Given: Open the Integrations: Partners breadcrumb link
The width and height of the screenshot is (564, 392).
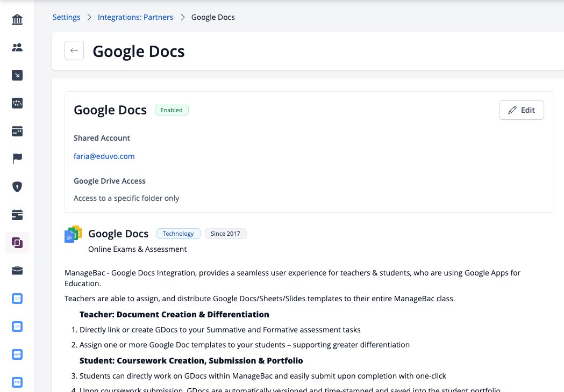Looking at the screenshot, I should pos(135,17).
